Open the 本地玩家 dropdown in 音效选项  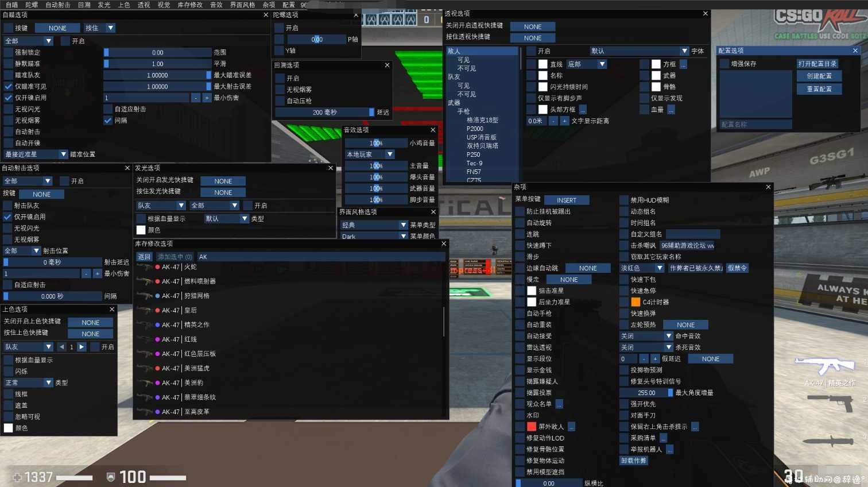pyautogui.click(x=370, y=154)
